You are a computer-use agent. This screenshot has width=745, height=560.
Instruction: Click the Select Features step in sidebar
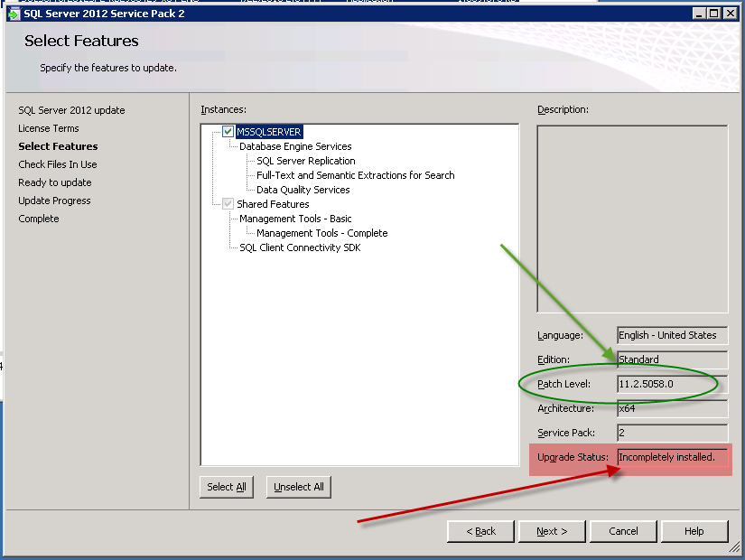click(x=58, y=146)
